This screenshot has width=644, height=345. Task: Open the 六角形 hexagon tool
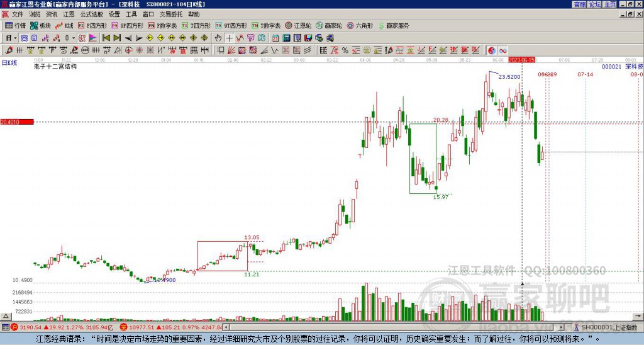coord(360,25)
